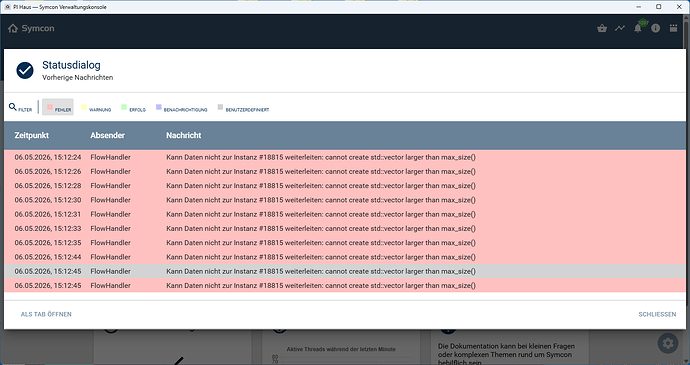Toggle the Benutzerdefiniert message filter
The height and width of the screenshot is (365, 690).
click(243, 107)
